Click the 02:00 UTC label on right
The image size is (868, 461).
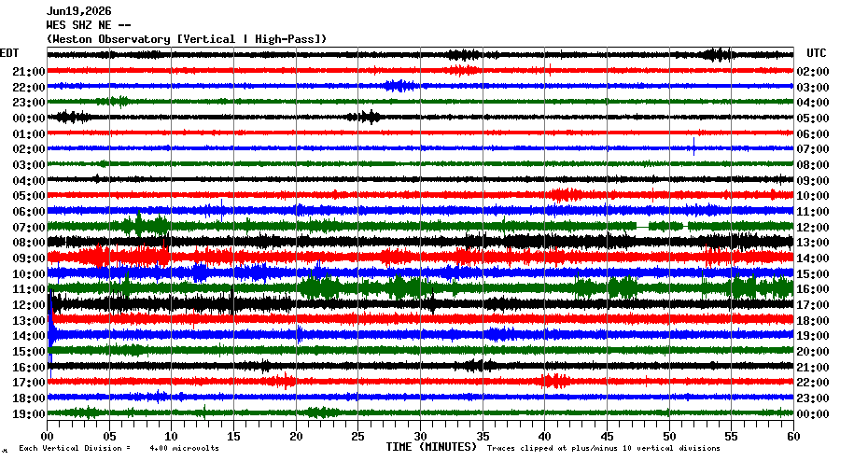[x=813, y=72]
